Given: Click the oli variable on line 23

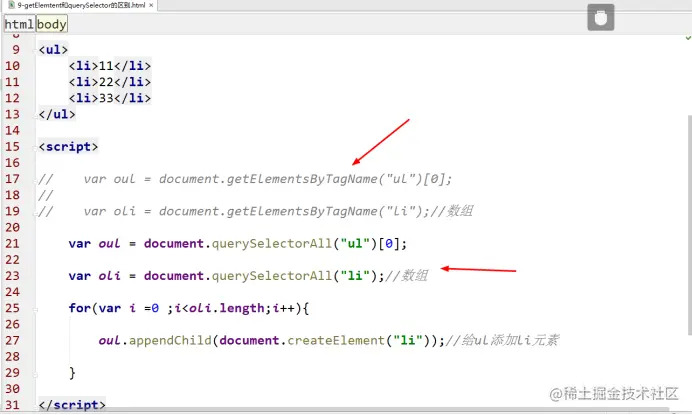Looking at the screenshot, I should (x=109, y=276).
